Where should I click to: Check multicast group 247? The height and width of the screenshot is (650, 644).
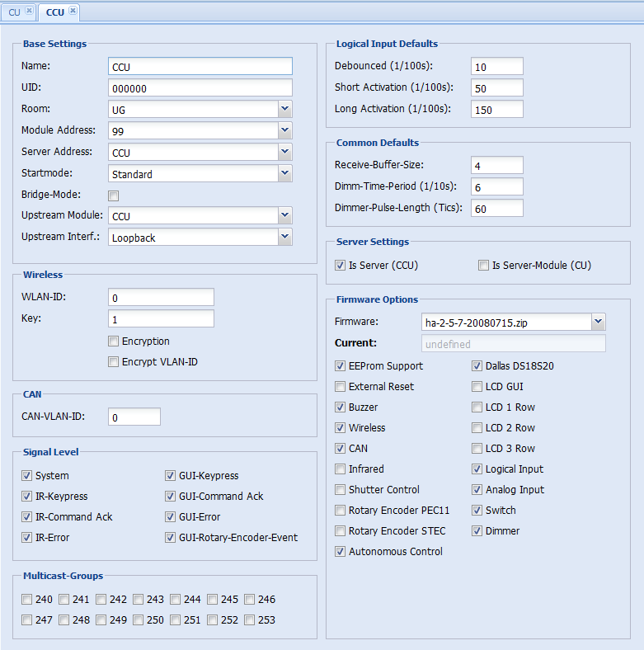point(27,620)
